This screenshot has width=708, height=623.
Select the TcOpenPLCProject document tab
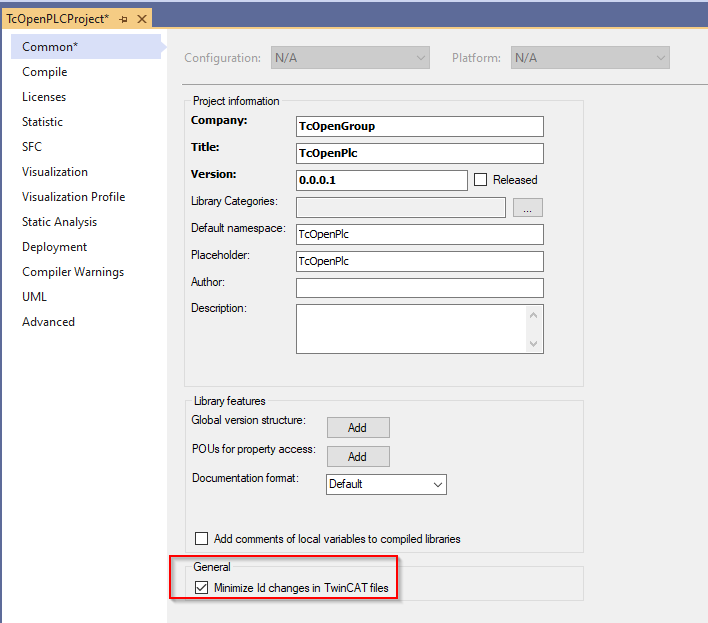[58, 19]
